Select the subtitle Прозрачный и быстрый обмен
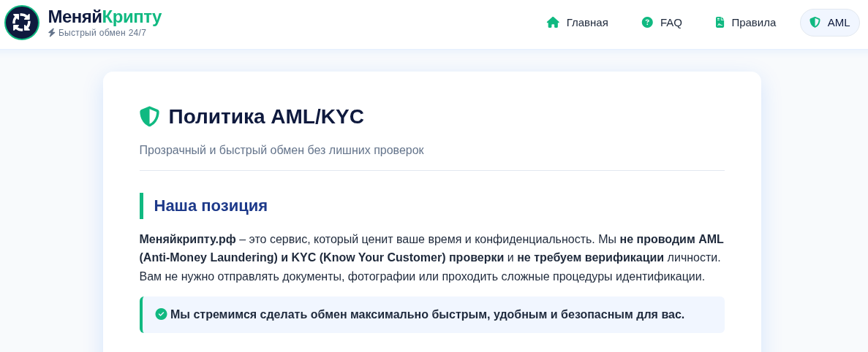 [282, 150]
